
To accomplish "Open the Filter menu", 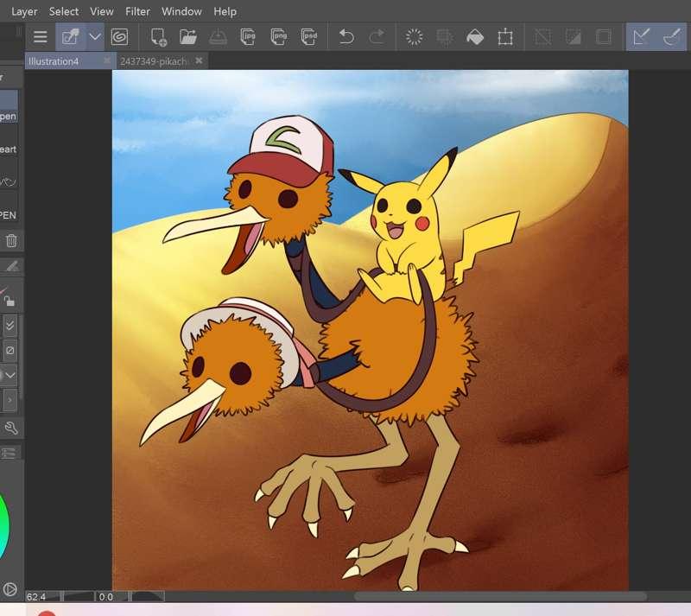I will click(x=137, y=11).
